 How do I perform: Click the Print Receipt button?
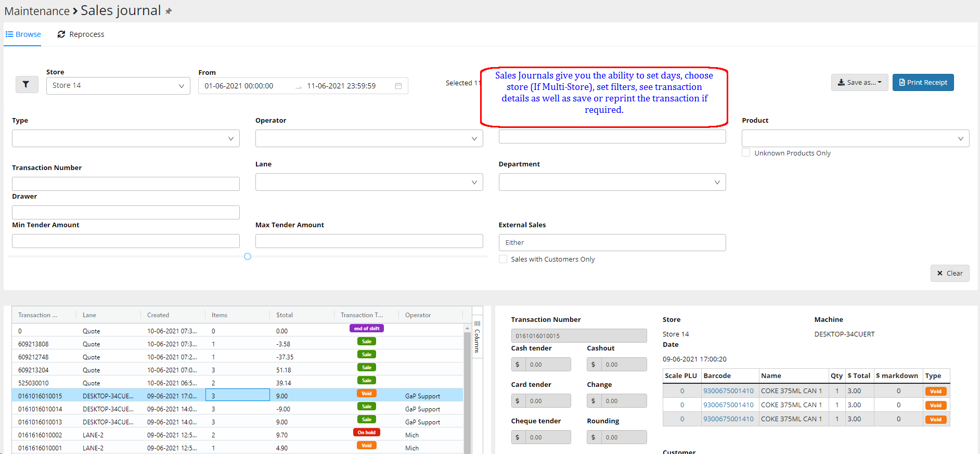[x=923, y=83]
